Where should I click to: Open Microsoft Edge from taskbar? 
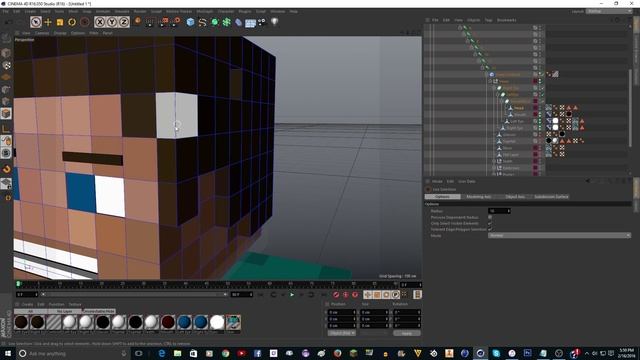(x=162, y=353)
